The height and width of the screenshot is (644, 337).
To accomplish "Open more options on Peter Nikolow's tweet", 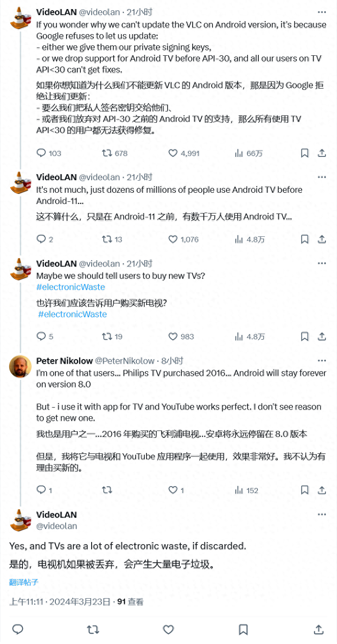I will 322,360.
